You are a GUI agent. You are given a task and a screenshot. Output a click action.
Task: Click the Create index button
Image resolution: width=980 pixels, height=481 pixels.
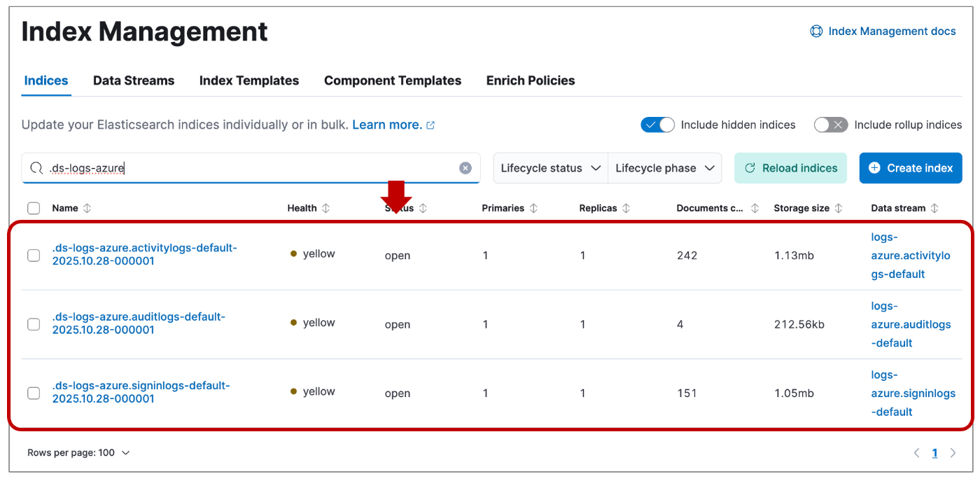[x=910, y=168]
